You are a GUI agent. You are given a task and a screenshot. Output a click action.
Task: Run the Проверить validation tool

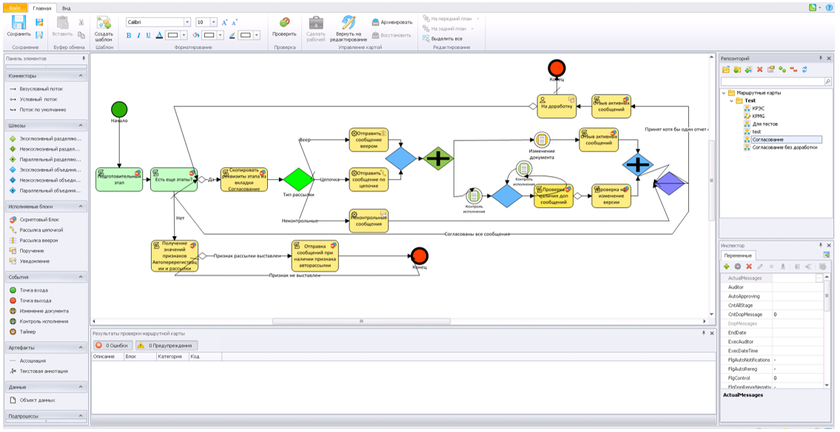284,23
